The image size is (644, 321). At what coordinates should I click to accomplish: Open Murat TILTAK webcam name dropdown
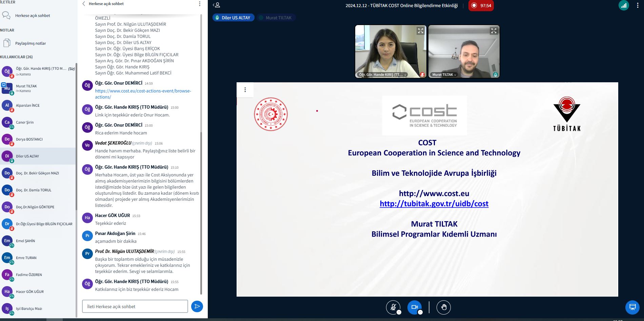pos(444,74)
